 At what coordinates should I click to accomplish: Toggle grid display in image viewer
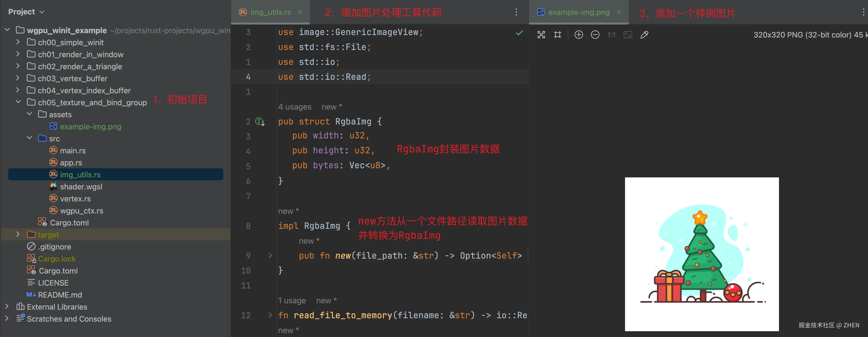point(558,35)
